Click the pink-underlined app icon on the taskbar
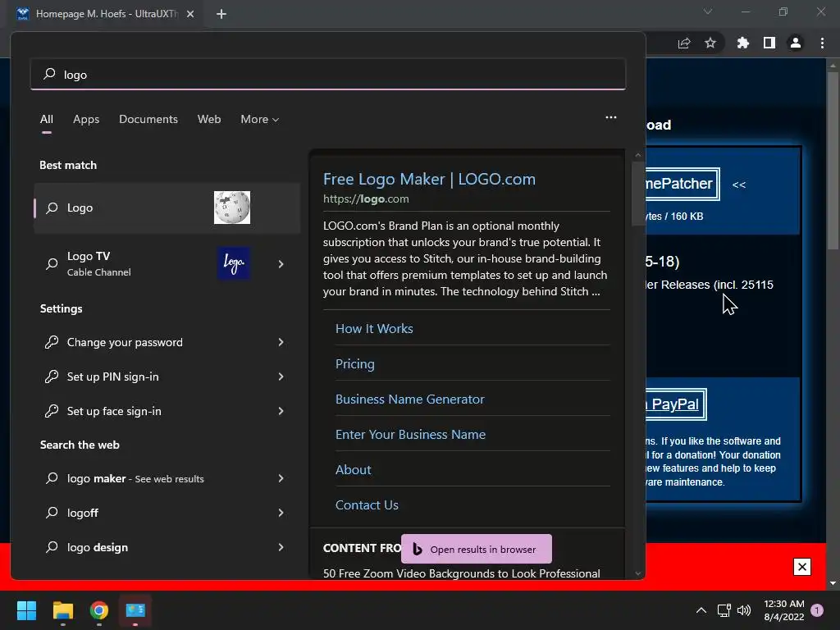 (x=135, y=610)
